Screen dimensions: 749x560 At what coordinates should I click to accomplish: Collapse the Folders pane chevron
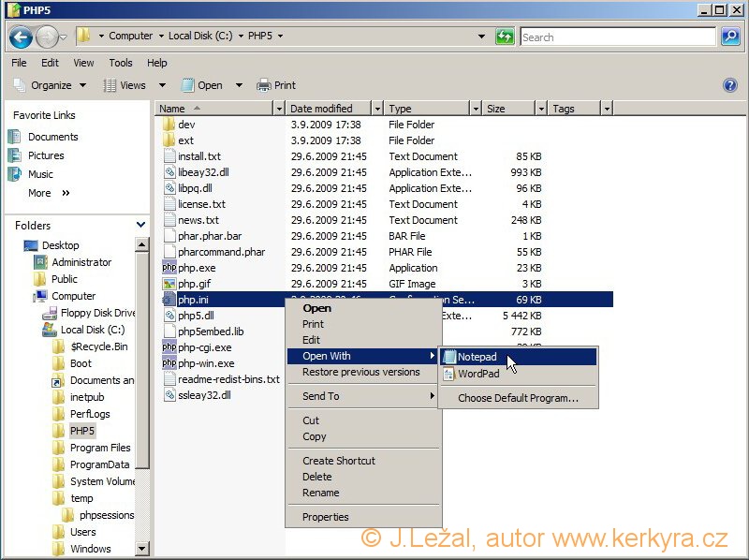[x=140, y=225]
